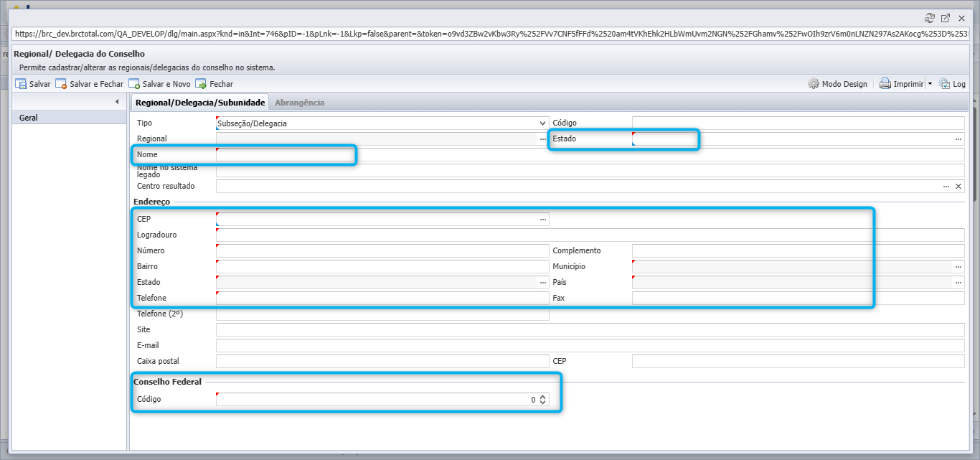The width and height of the screenshot is (980, 460).
Task: Close the dialog with top-right X
Action: (961, 18)
